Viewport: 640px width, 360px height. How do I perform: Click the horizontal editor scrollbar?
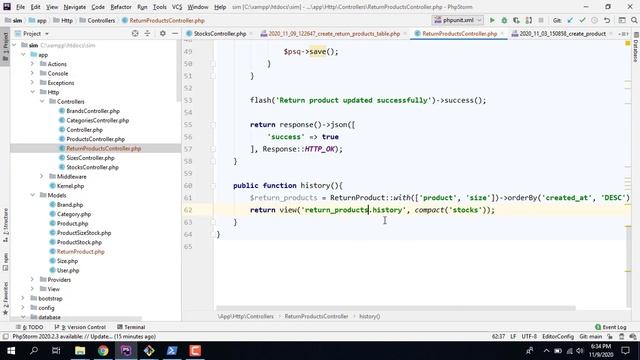pos(396,308)
